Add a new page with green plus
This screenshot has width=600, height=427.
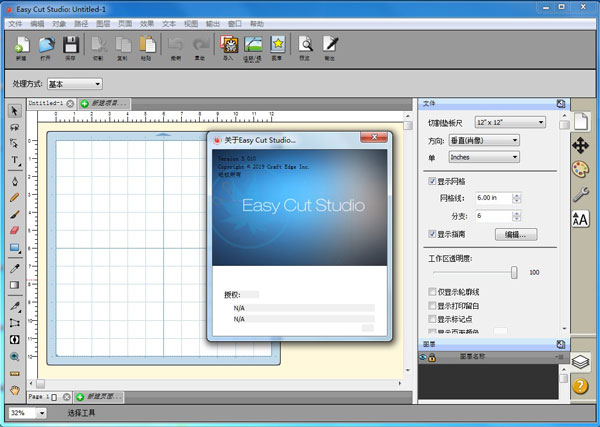tap(80, 397)
